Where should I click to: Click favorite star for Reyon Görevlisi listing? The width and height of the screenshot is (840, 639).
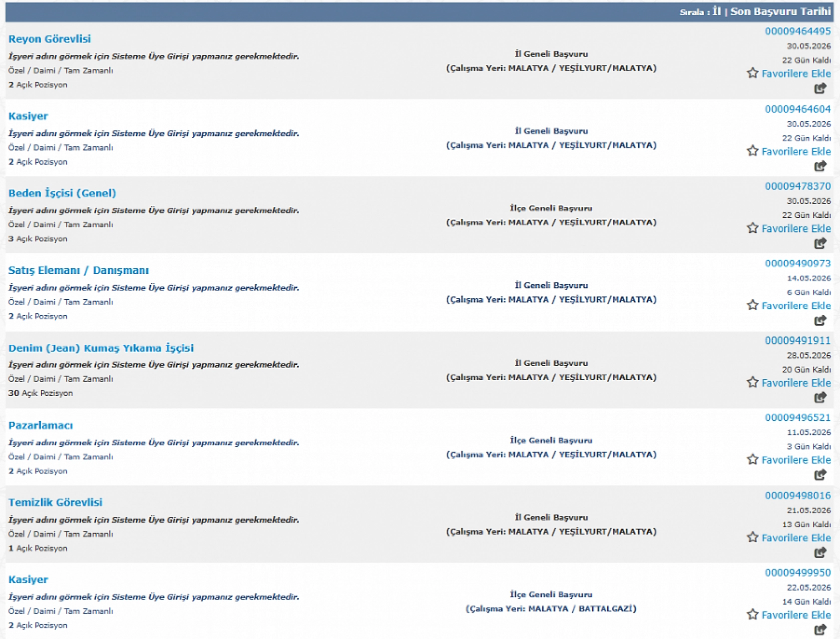(x=753, y=73)
